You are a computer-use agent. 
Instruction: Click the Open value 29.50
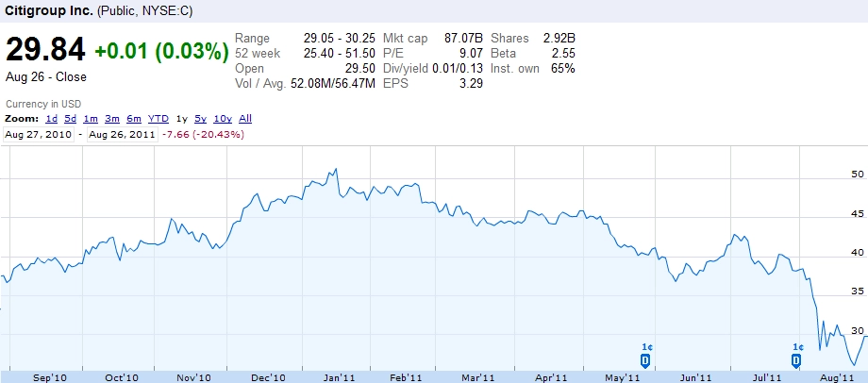point(359,69)
